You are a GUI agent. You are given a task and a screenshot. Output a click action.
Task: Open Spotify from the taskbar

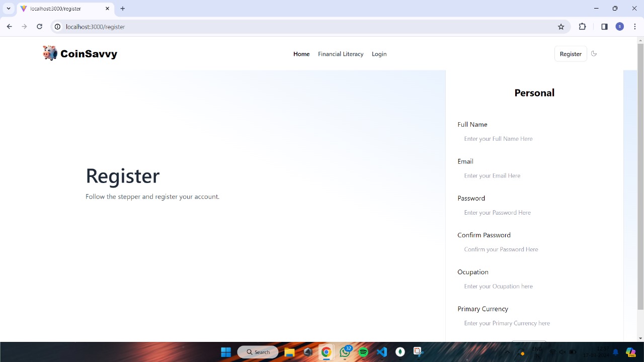[363, 352]
